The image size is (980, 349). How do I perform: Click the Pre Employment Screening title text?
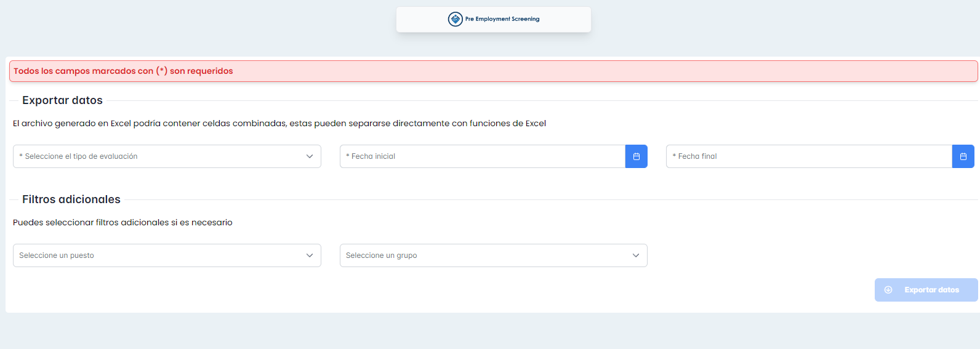point(502,19)
